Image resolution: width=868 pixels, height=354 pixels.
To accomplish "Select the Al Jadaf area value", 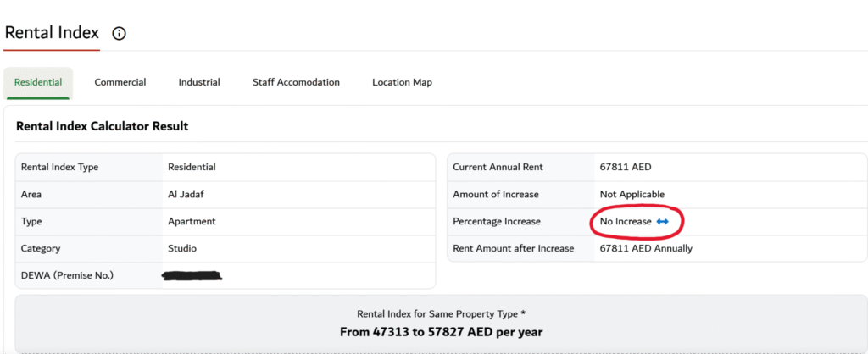I will pyautogui.click(x=186, y=195).
